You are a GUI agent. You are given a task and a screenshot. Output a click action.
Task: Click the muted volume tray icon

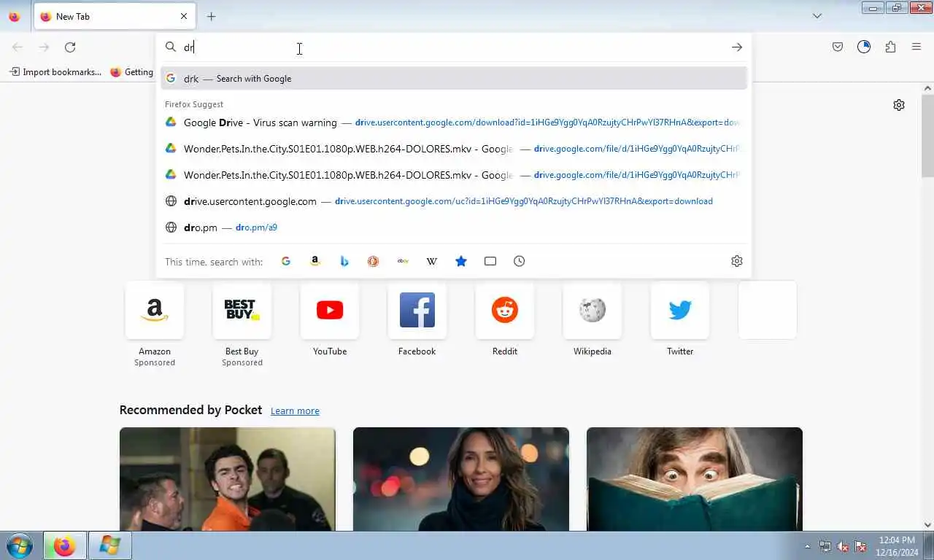tap(843, 546)
